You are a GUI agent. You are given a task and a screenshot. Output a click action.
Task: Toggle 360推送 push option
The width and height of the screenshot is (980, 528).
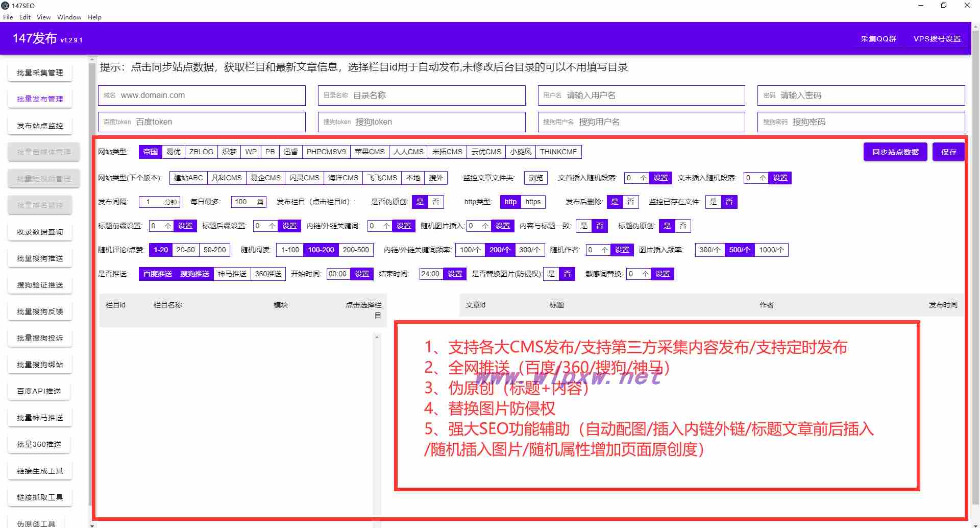[x=268, y=274]
